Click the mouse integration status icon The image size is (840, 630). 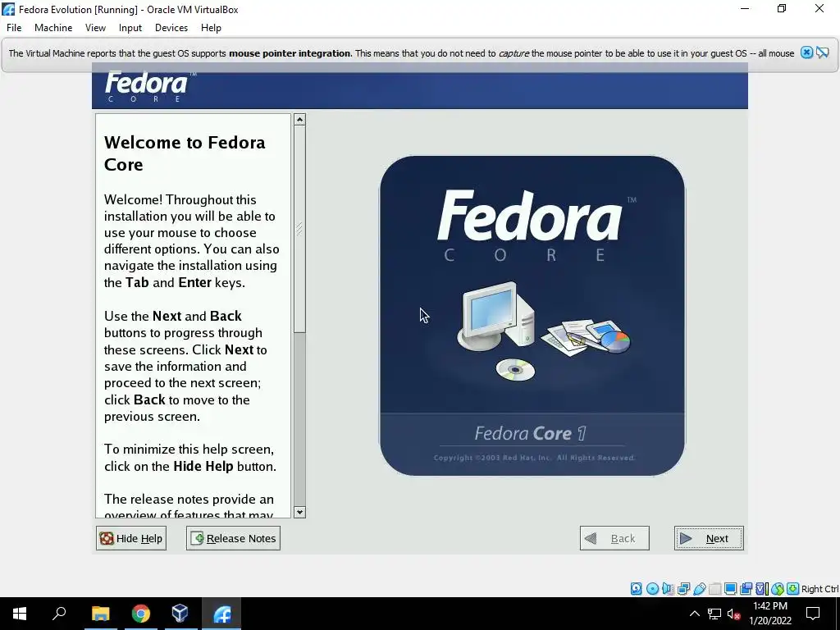point(778,589)
